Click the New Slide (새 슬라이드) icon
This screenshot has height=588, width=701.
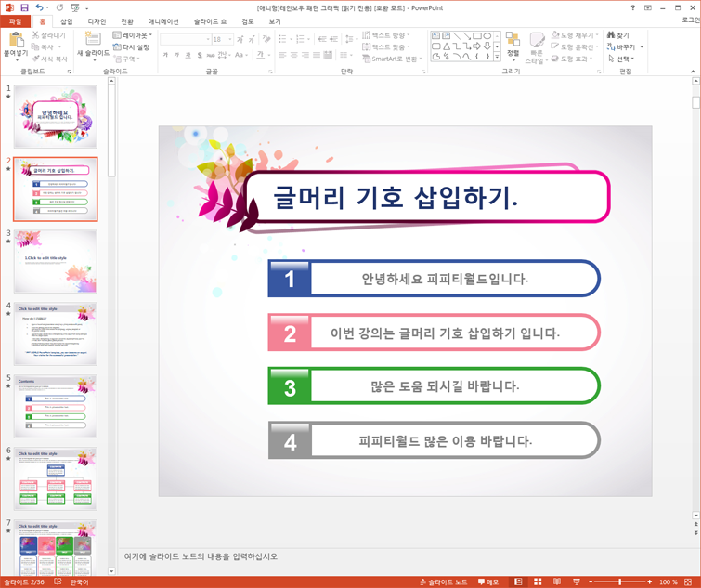tap(93, 38)
